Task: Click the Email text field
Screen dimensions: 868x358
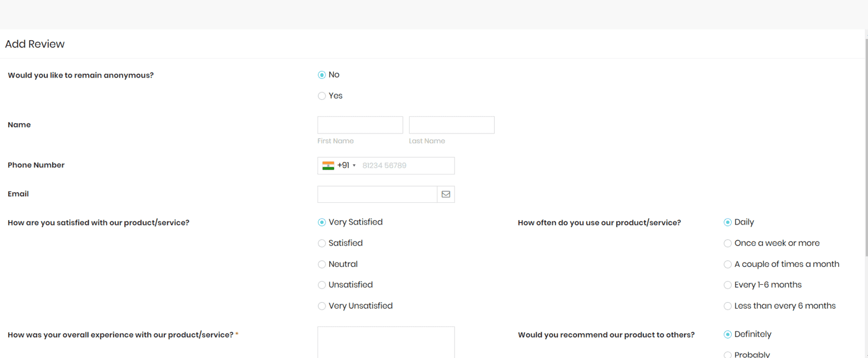Action: pos(378,194)
